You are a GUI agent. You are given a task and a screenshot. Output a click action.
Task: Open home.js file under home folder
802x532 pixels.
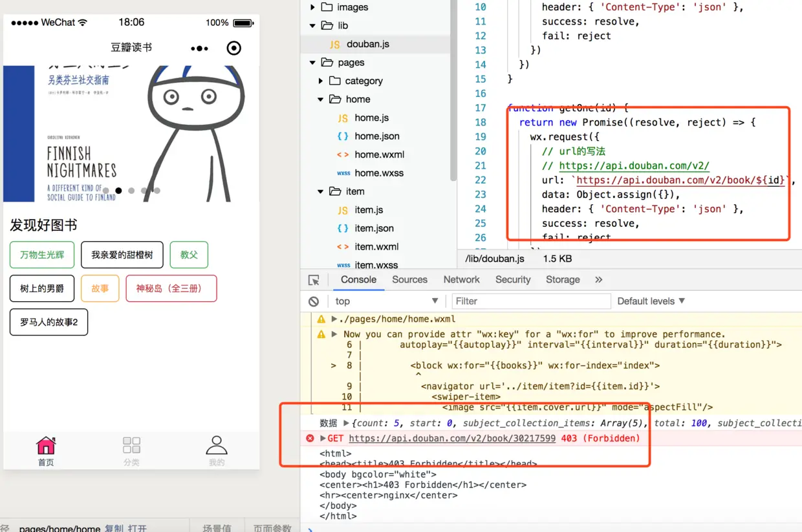coord(371,118)
